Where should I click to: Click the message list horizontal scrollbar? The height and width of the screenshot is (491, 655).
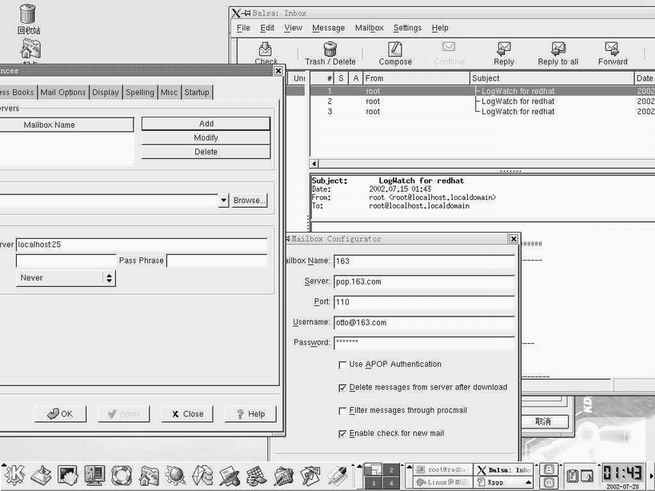coord(480,163)
